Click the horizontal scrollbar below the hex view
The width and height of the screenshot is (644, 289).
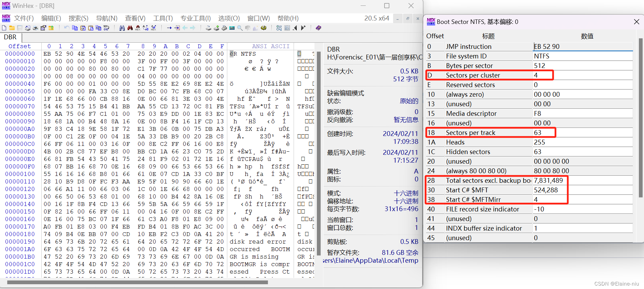pyautogui.click(x=137, y=282)
